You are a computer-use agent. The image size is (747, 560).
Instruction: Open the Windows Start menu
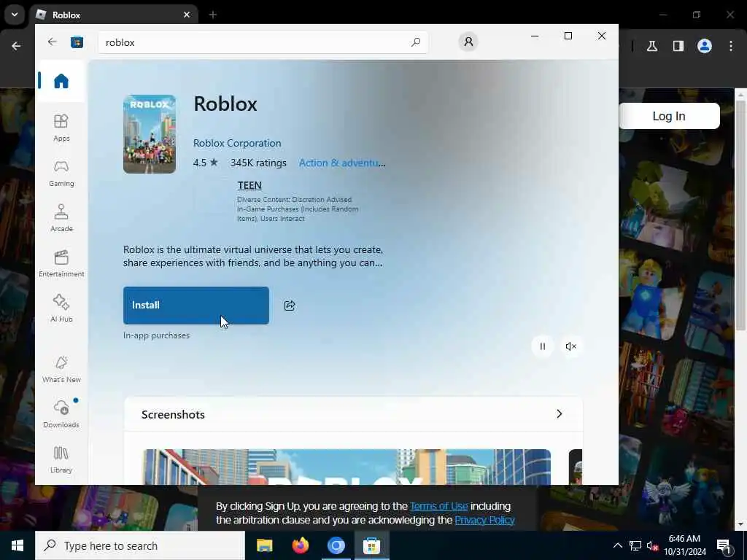click(x=18, y=545)
